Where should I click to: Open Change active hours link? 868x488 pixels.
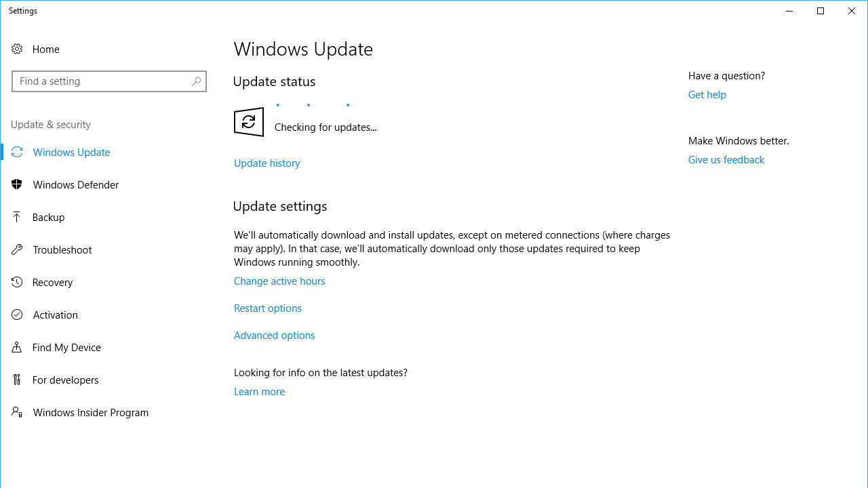pos(279,281)
